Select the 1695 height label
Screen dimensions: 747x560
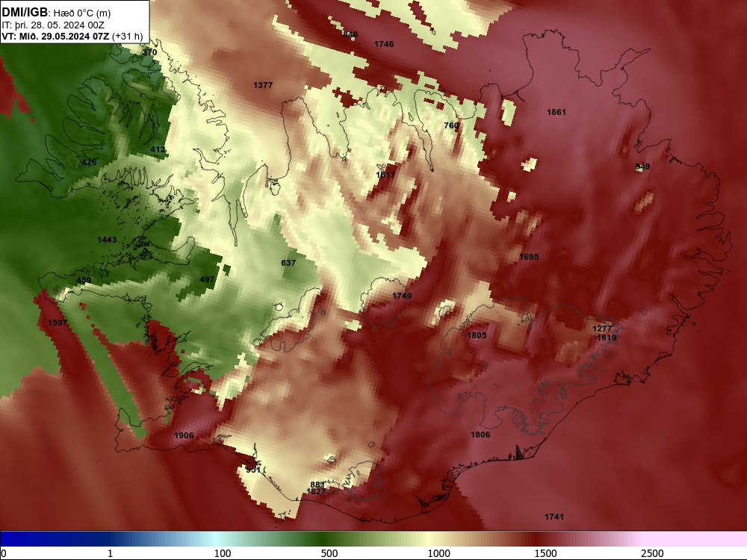tap(529, 257)
